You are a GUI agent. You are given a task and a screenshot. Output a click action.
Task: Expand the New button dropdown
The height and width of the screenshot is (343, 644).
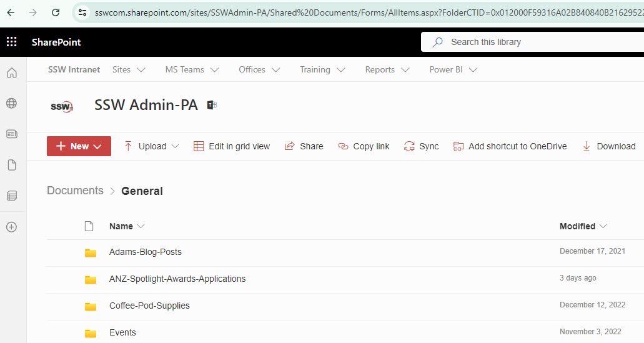click(x=79, y=146)
